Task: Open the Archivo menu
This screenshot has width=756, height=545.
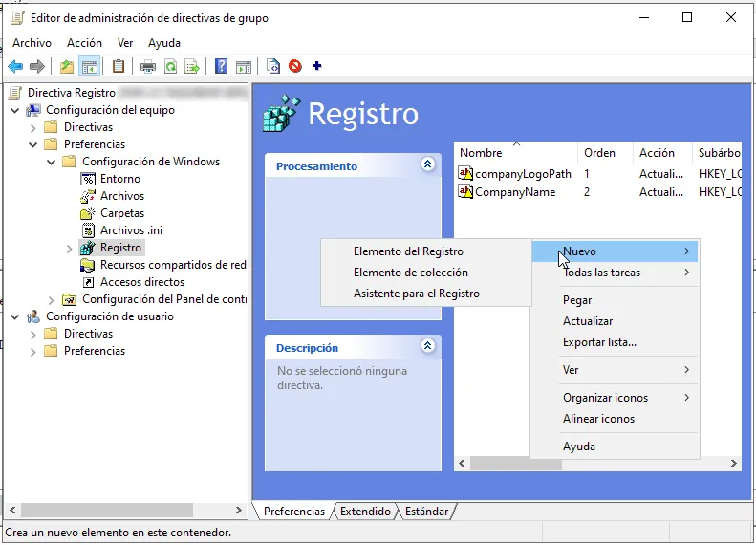Action: [32, 43]
